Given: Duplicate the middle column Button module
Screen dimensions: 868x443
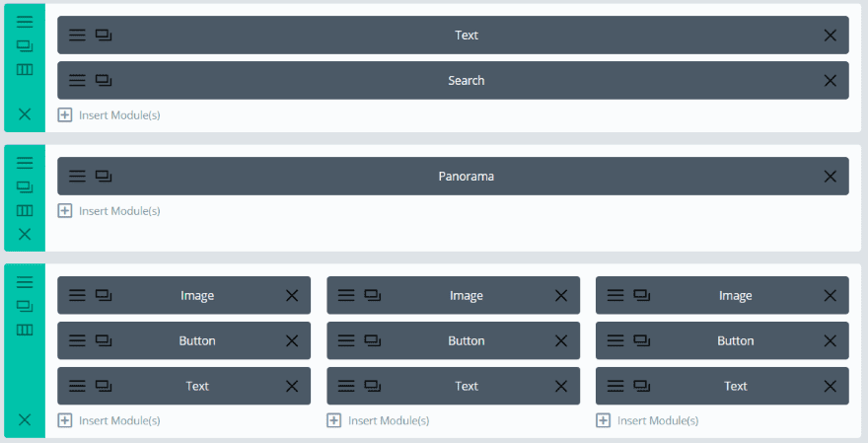Looking at the screenshot, I should tap(373, 341).
